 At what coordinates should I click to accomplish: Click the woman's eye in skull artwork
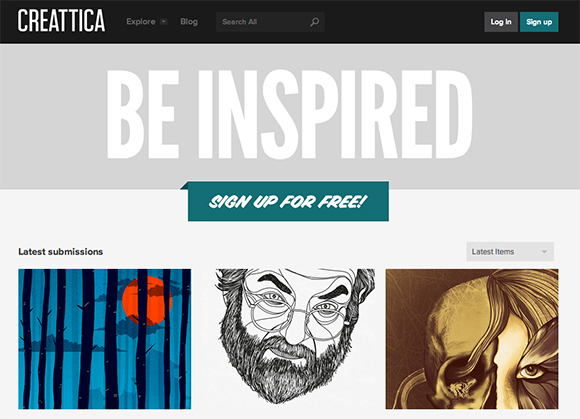531,371
